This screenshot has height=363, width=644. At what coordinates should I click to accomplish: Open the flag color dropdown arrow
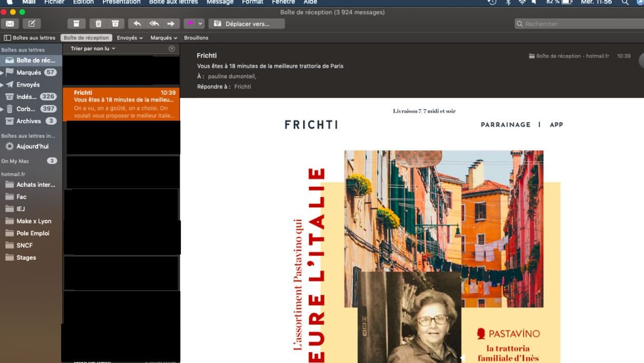tap(200, 24)
